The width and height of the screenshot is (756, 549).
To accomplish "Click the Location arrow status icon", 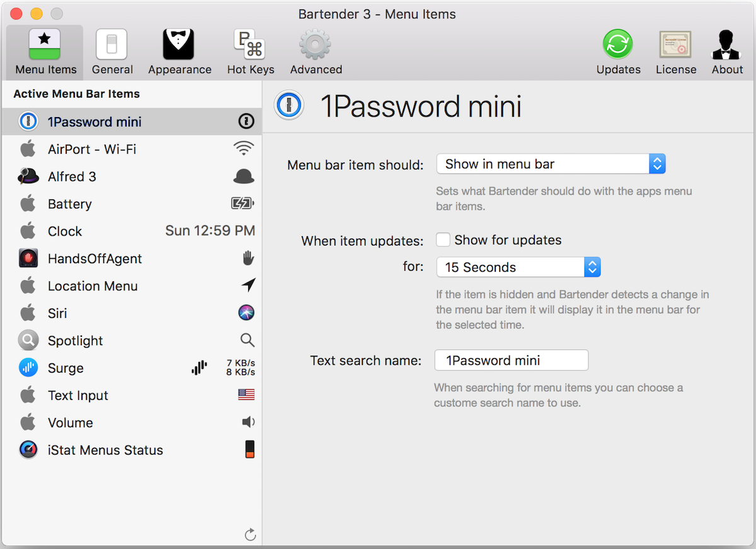I will 248,285.
